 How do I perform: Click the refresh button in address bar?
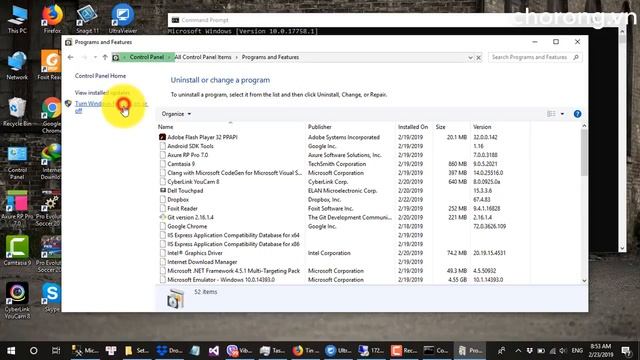tap(478, 58)
